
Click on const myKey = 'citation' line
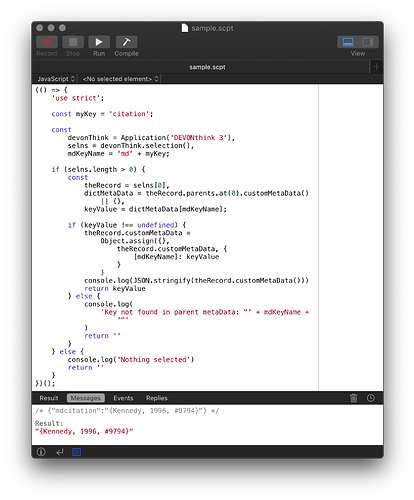click(x=102, y=114)
